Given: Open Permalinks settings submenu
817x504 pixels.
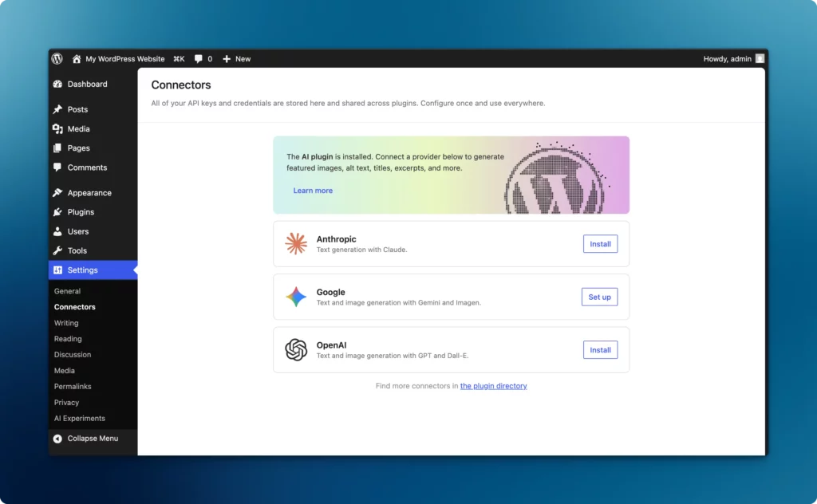Looking at the screenshot, I should 73,386.
